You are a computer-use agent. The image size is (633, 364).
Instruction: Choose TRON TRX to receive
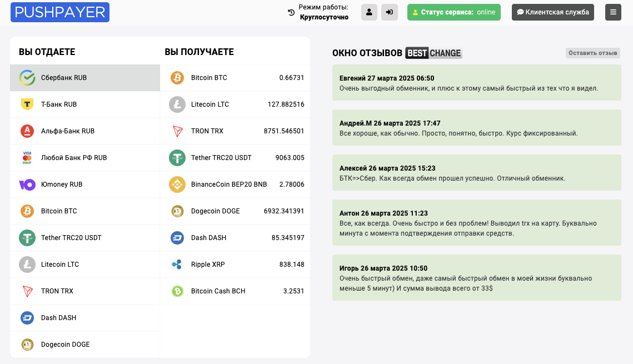coord(235,131)
